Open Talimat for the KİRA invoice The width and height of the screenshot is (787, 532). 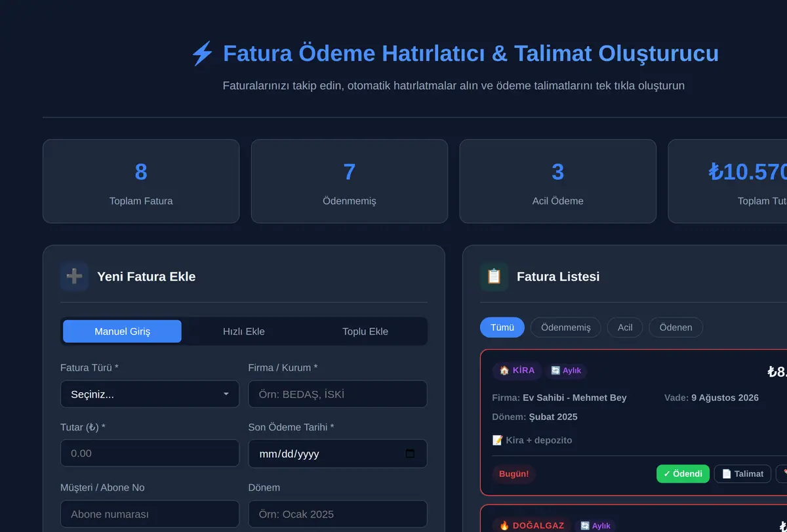[x=742, y=474]
